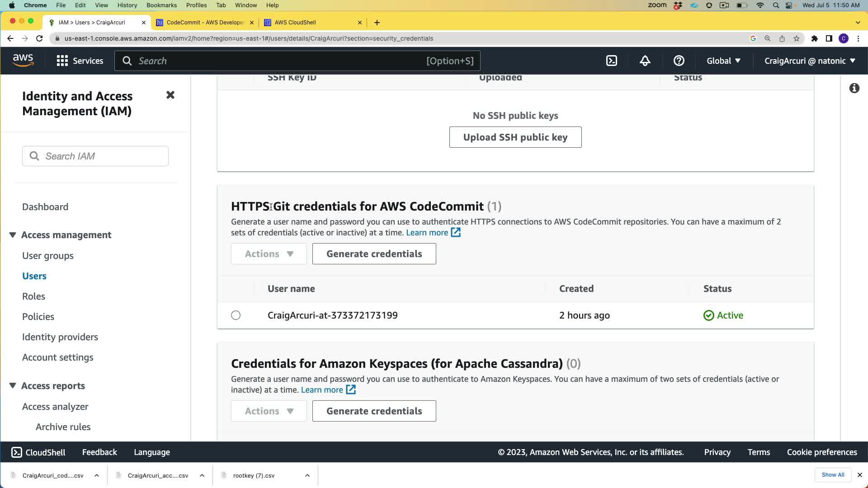Open CloudShell icon in AWS top bar

[611, 61]
